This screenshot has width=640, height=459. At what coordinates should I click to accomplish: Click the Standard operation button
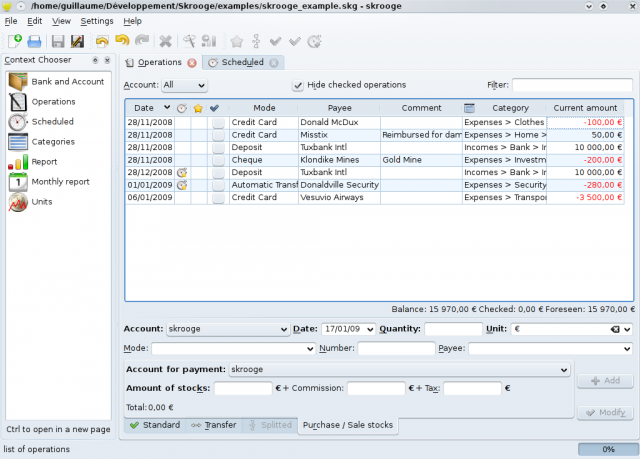pos(154,425)
